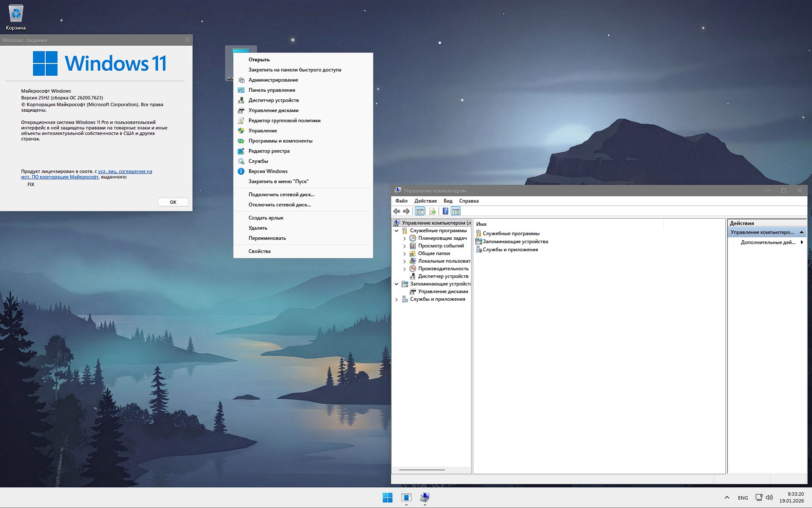Click the export list icon in the toolbar
The image size is (812, 508).
coord(432,212)
